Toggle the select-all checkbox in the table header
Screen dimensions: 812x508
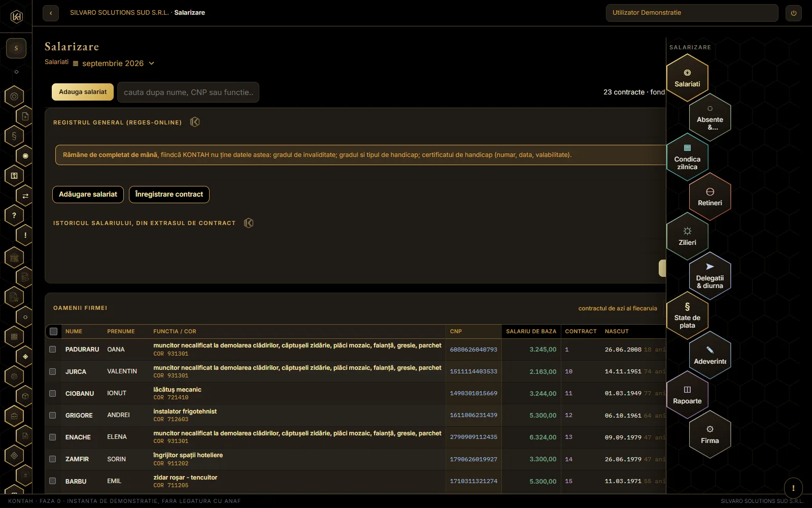click(53, 331)
